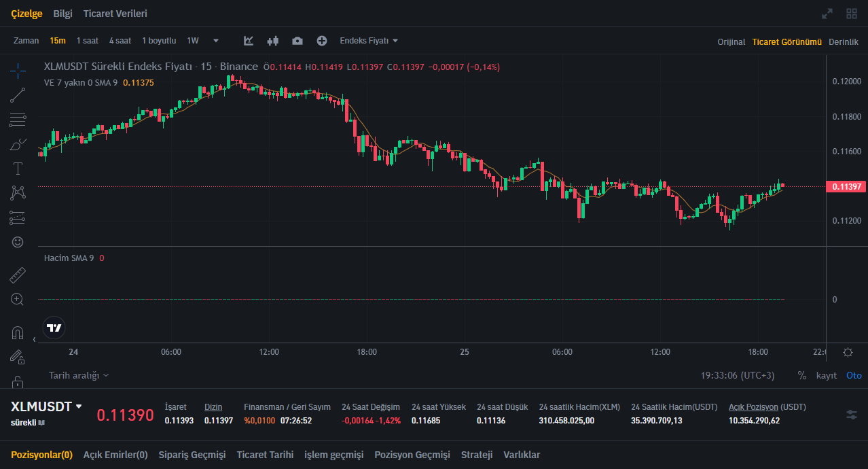868x469 pixels.
Task: Expand the Tarih aralığı date range menu
Action: 79,375
